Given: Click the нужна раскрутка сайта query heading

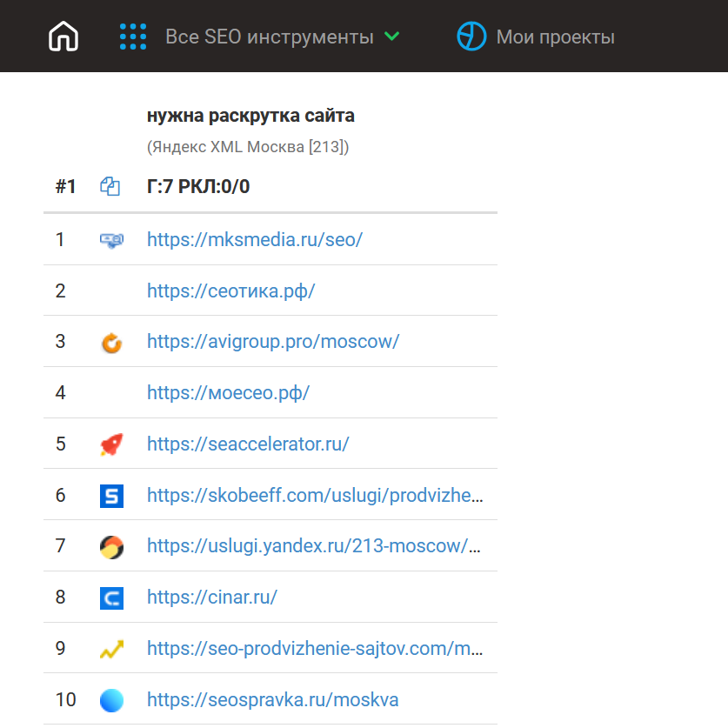Looking at the screenshot, I should point(250,116).
